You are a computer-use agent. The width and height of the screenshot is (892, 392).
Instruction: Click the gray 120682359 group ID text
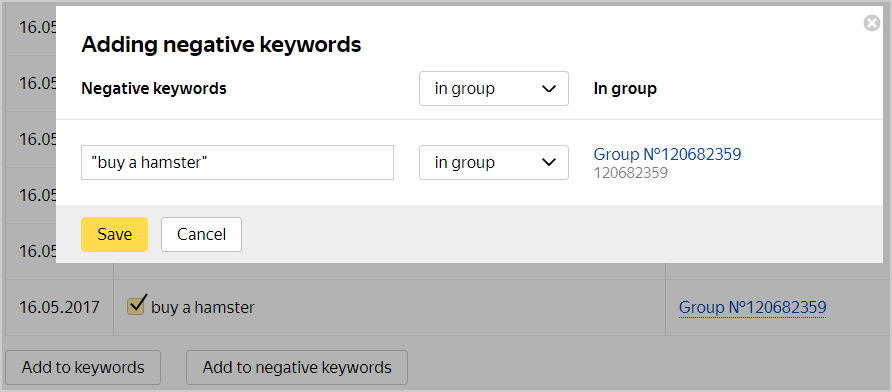[x=630, y=173]
